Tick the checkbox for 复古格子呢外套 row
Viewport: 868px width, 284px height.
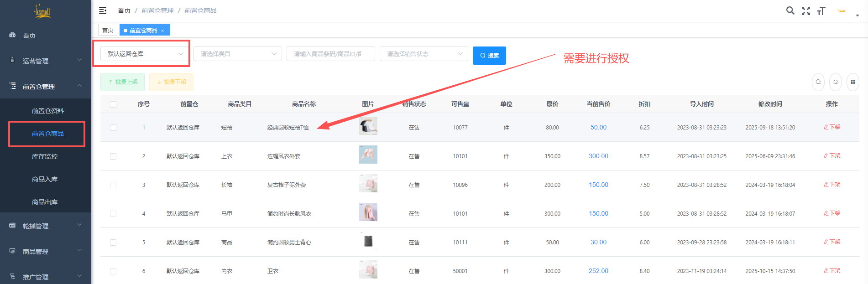[113, 185]
